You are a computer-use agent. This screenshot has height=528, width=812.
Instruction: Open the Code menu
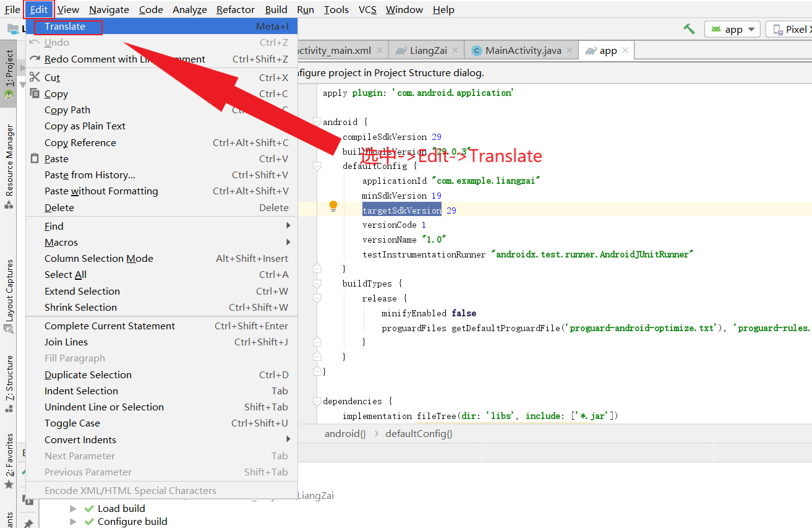click(151, 9)
